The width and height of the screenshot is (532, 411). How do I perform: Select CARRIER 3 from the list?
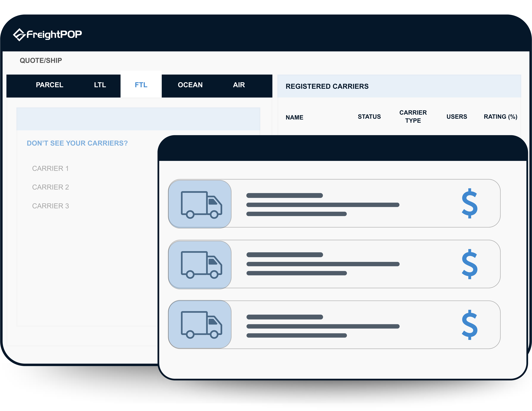(x=50, y=206)
